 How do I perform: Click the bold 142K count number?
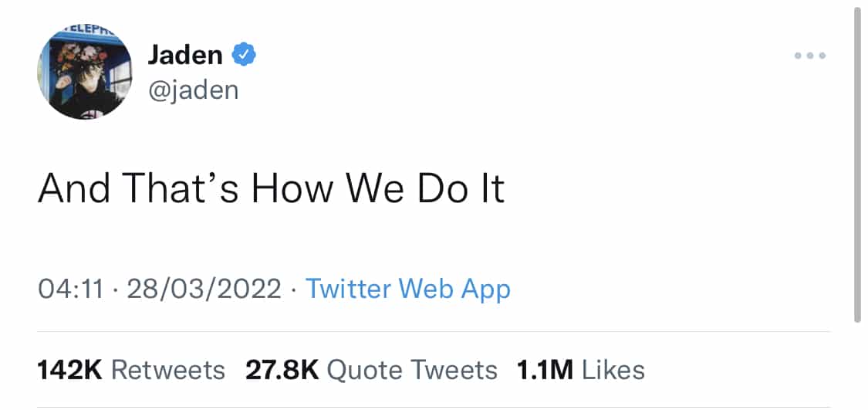click(69, 370)
